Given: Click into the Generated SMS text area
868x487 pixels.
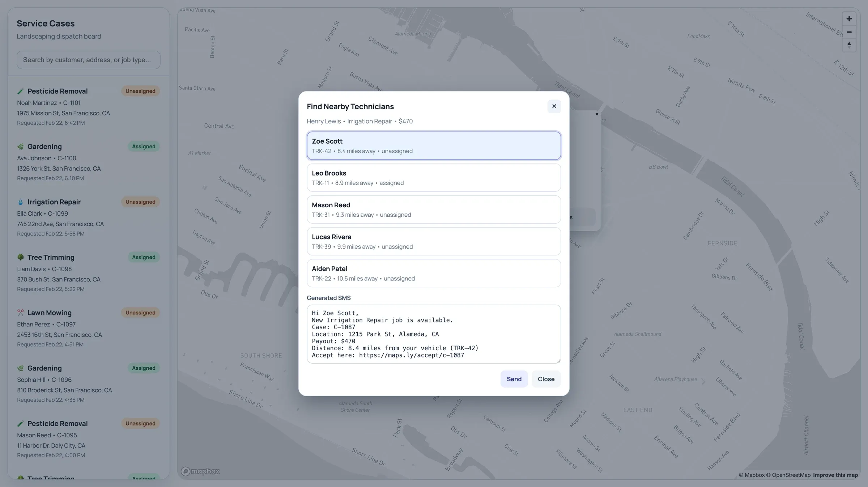Looking at the screenshot, I should click(x=434, y=334).
